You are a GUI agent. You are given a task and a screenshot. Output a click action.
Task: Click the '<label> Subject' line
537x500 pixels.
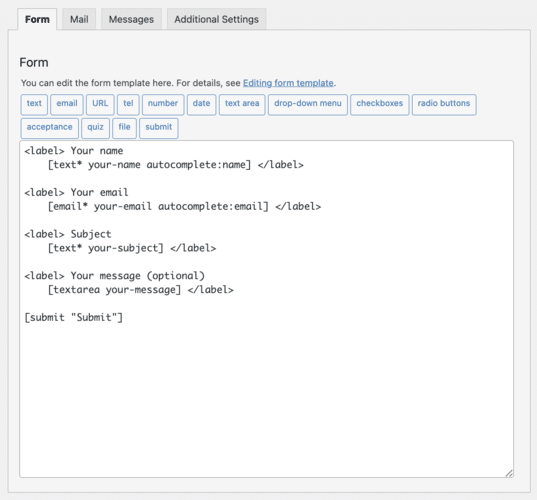click(x=68, y=234)
